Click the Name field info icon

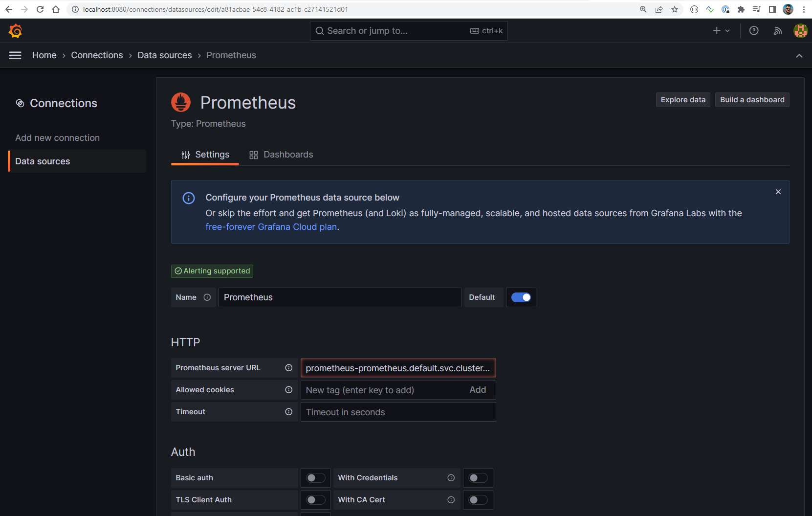[207, 297]
